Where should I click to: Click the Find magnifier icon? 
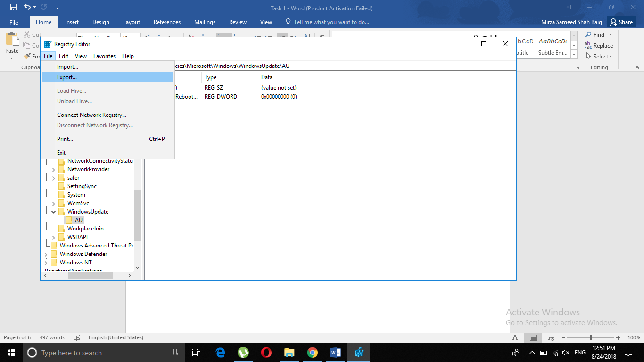tap(589, 35)
